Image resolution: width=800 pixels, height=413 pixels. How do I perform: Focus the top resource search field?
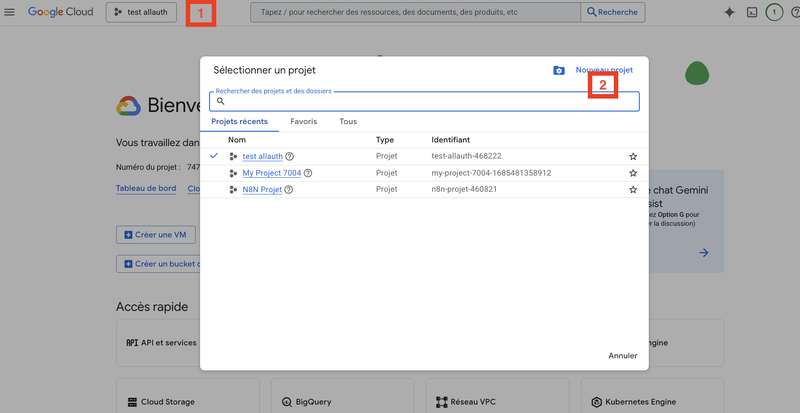pos(415,12)
